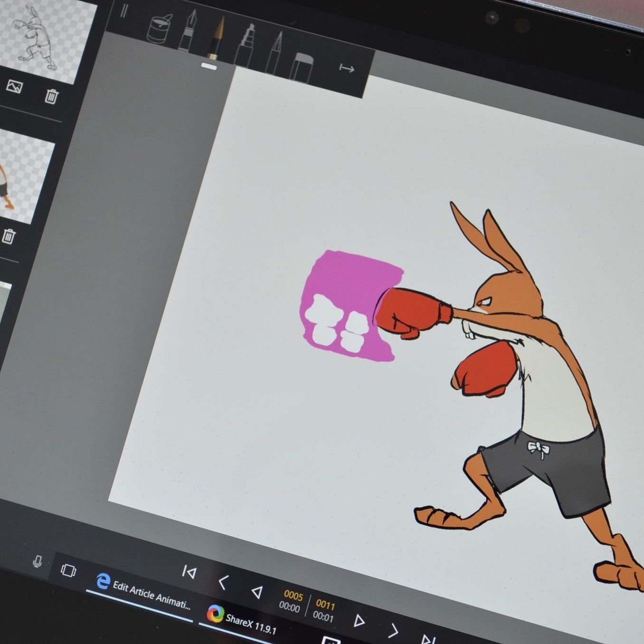Play the animation forward
This screenshot has width=644, height=644.
[360, 620]
